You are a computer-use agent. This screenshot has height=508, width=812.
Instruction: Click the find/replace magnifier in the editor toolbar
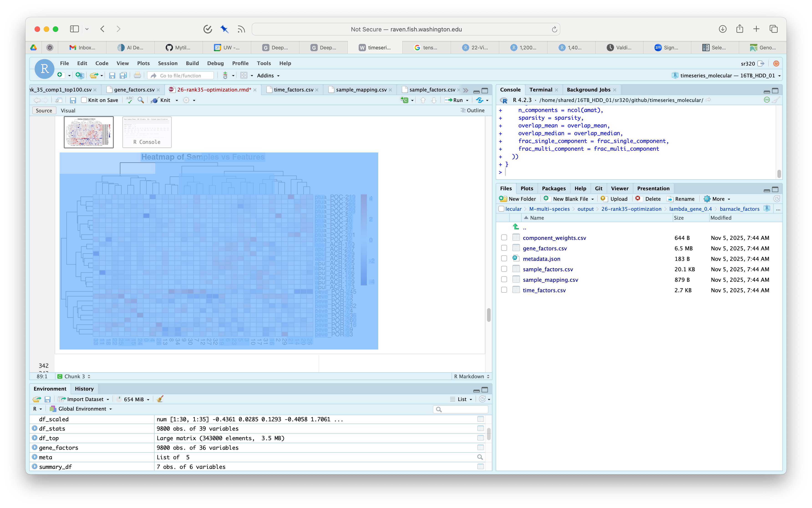tap(141, 100)
